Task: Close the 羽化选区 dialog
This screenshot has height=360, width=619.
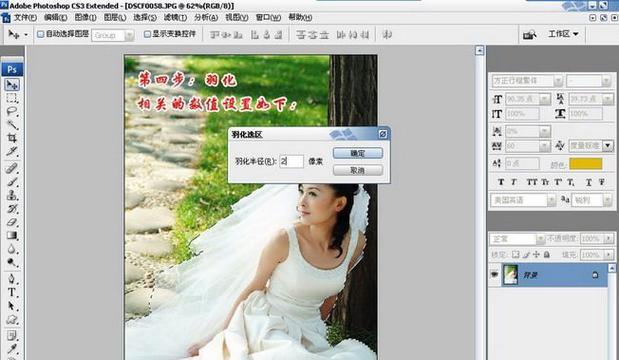Action: coord(383,134)
